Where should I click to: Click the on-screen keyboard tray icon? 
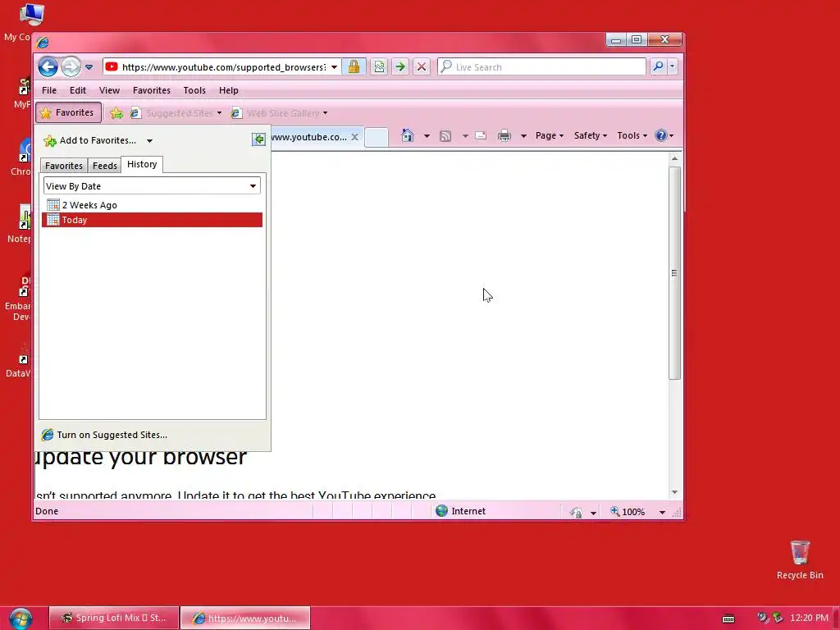pos(728,619)
